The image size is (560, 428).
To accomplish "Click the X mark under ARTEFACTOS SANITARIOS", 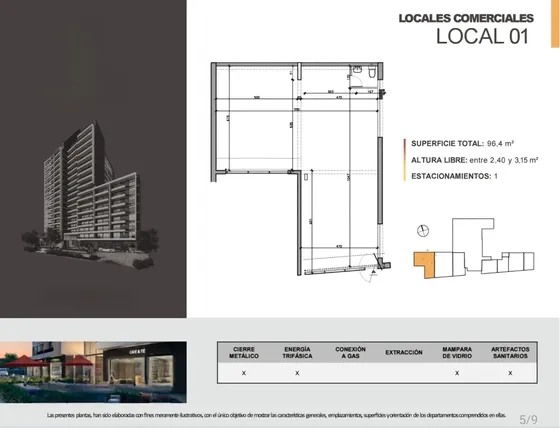I will click(510, 373).
